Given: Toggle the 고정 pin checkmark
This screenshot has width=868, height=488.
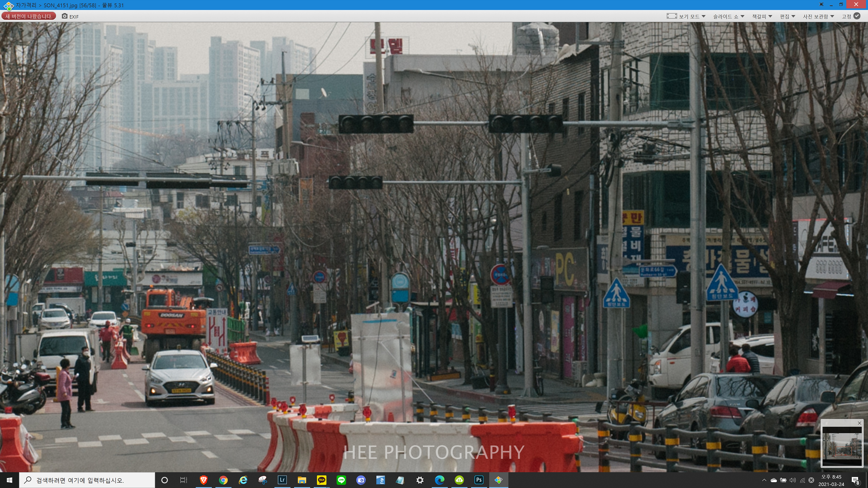Looking at the screenshot, I should pos(857,16).
